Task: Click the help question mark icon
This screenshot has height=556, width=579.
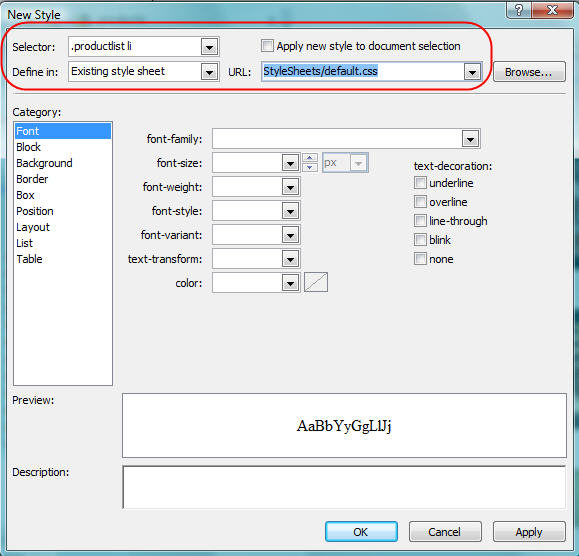Action: point(519,9)
